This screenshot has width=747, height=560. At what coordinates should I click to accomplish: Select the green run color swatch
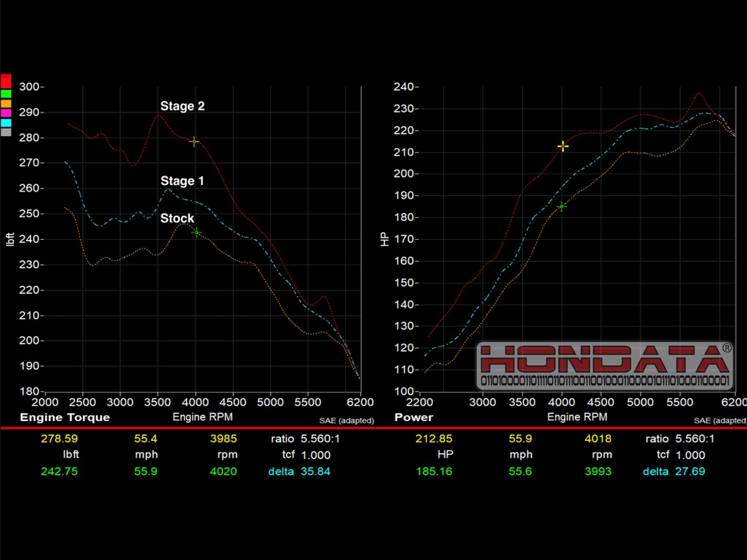point(6,94)
